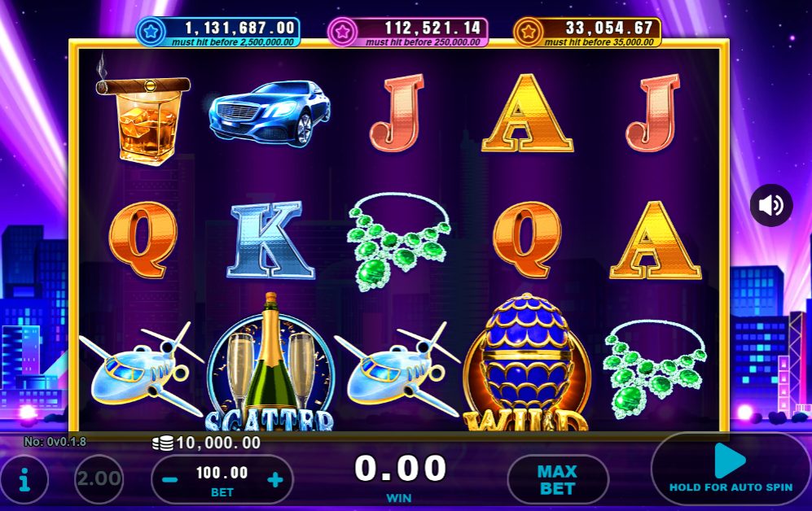Click the champagne Scatter symbol
The width and height of the screenshot is (812, 511).
(270, 363)
